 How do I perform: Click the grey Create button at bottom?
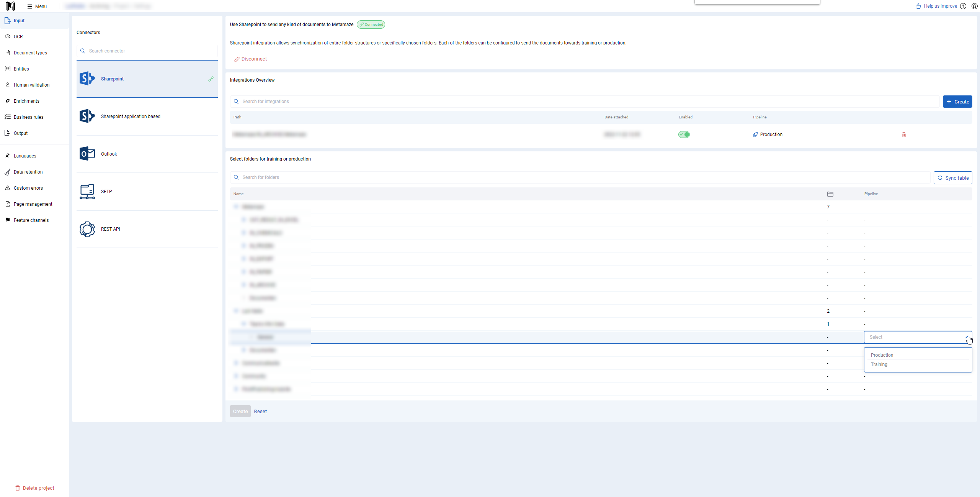[240, 412]
